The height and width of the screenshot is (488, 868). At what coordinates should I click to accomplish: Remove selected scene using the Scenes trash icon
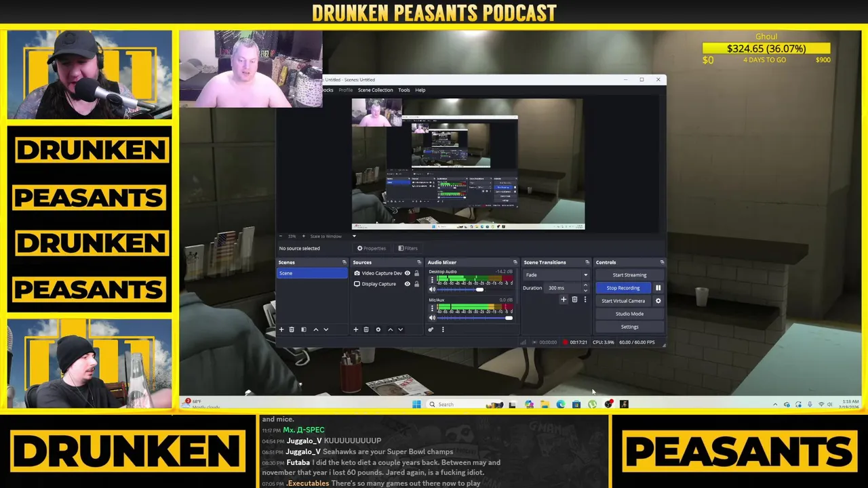(292, 329)
